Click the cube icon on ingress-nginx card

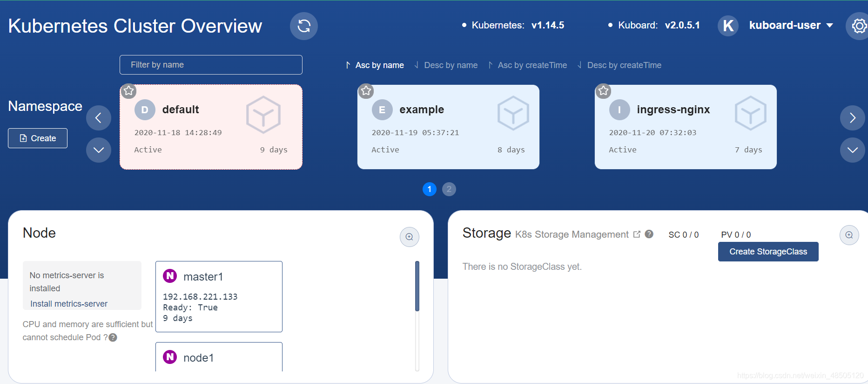(x=751, y=114)
